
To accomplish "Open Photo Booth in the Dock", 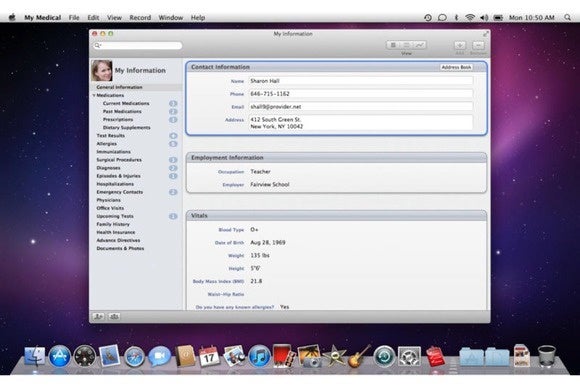I will point(284,356).
